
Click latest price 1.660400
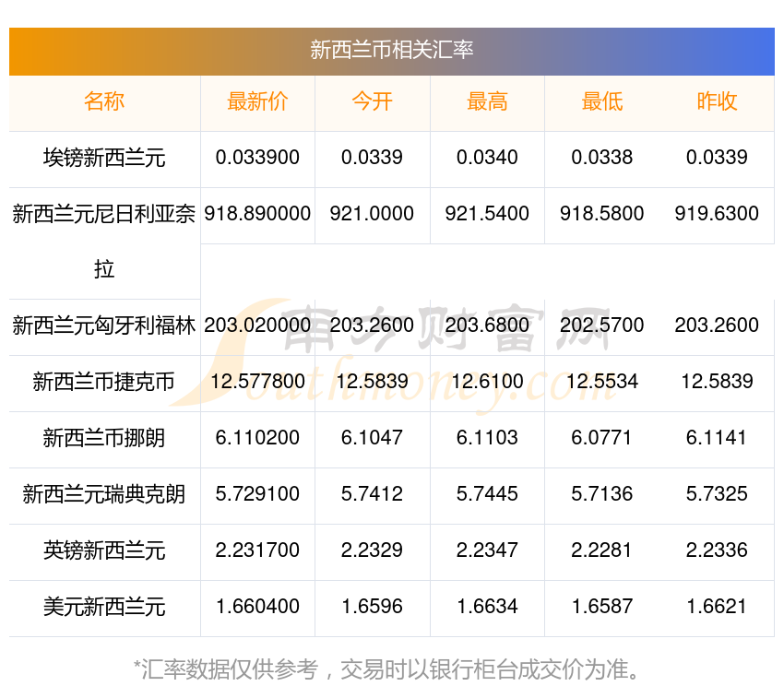click(257, 607)
